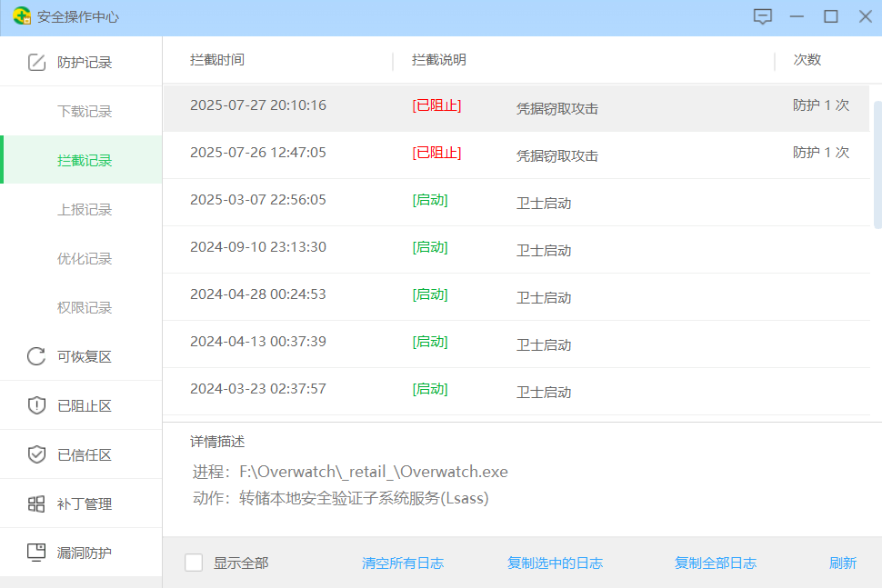This screenshot has height=588, width=882.
Task: Switch to 下载记录 tab
Action: click(85, 112)
